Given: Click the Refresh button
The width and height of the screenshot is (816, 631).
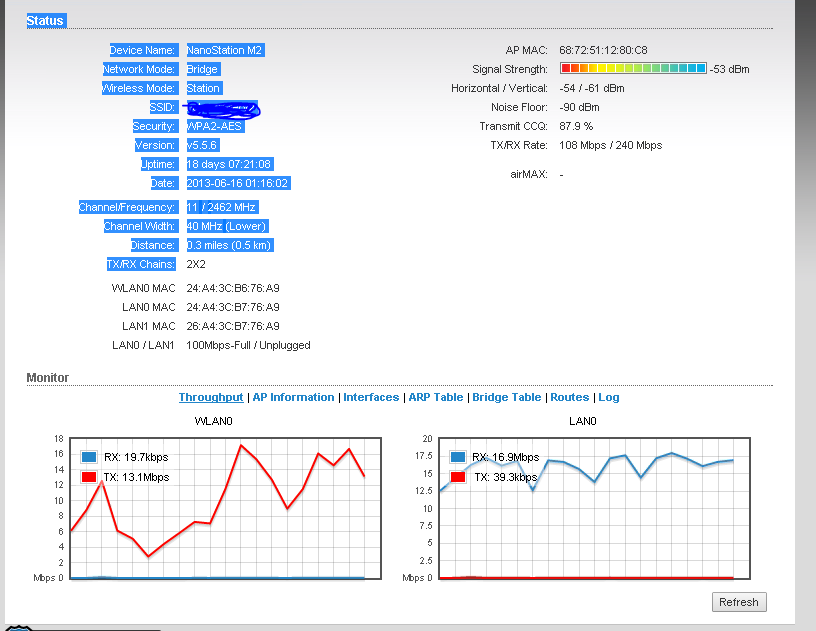Looking at the screenshot, I should (739, 602).
